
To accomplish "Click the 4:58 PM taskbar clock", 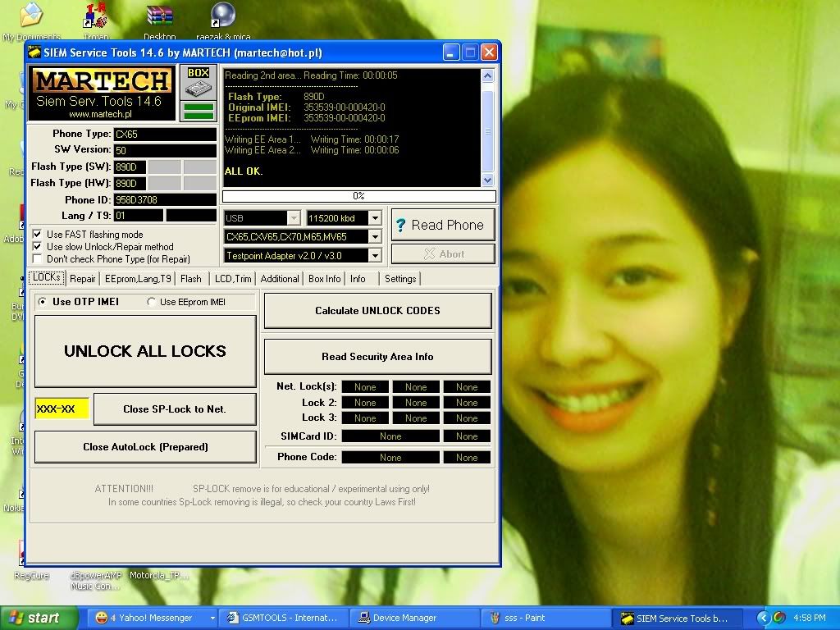I will [x=810, y=619].
